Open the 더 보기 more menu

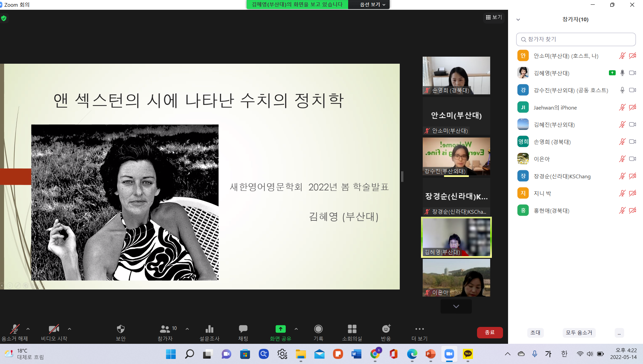click(419, 332)
